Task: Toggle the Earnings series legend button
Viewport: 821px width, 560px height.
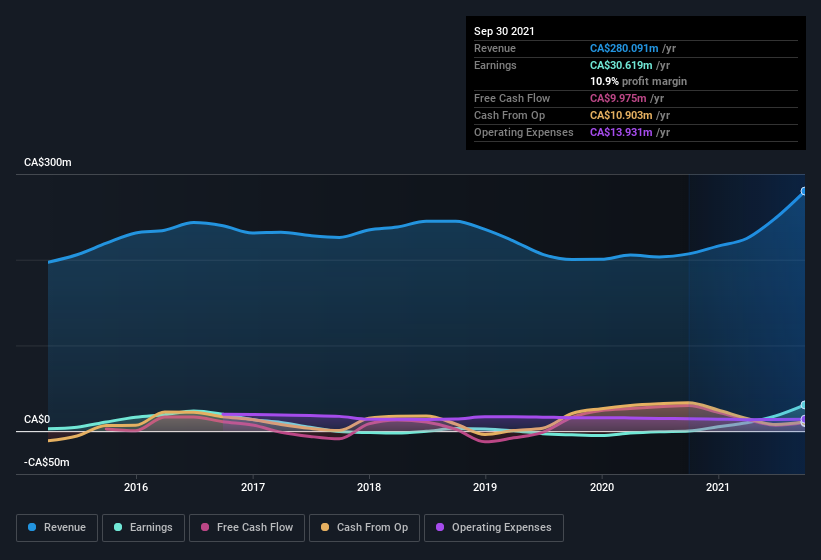Action: 143,528
